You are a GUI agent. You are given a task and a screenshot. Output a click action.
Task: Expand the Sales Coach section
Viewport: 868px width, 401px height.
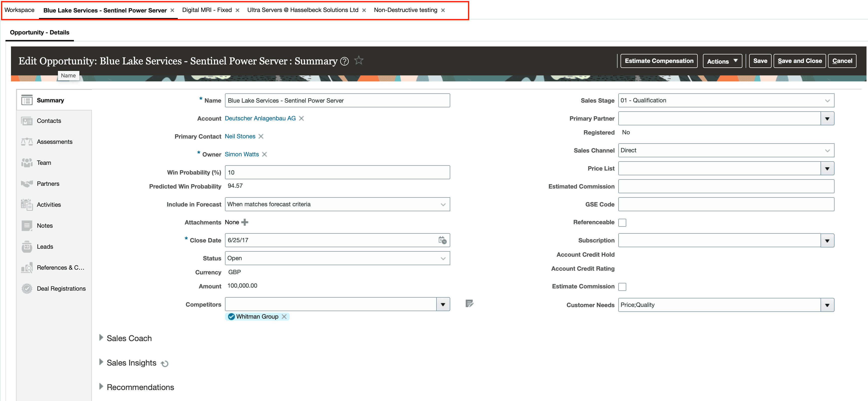click(x=101, y=338)
